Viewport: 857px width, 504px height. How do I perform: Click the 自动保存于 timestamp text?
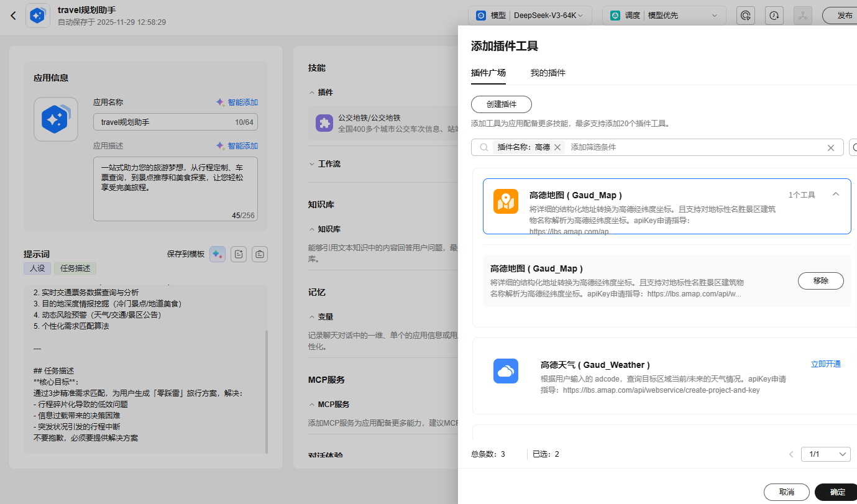coord(112,22)
